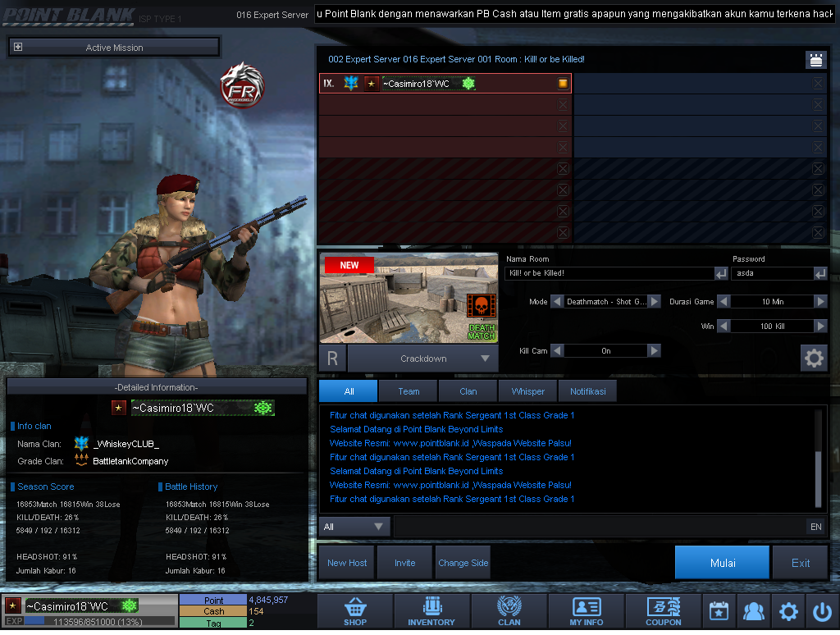Confirm password with enter arrow icon
The image size is (840, 635).
coord(820,273)
